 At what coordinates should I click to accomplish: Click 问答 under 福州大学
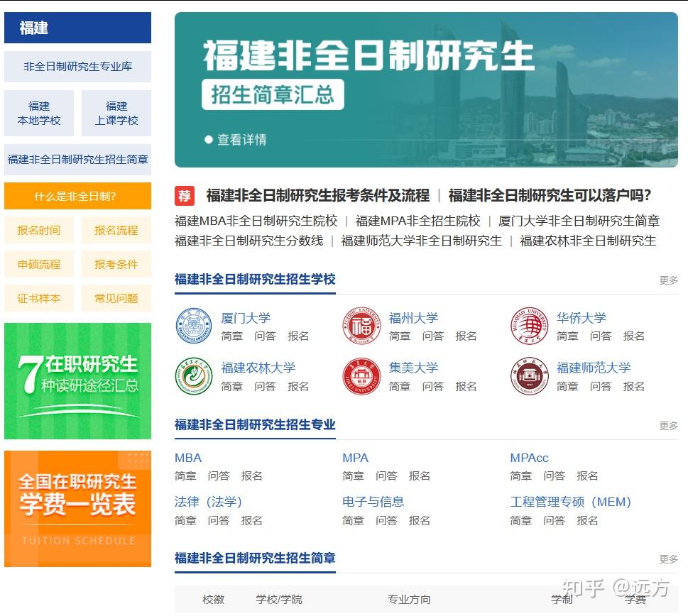click(433, 336)
